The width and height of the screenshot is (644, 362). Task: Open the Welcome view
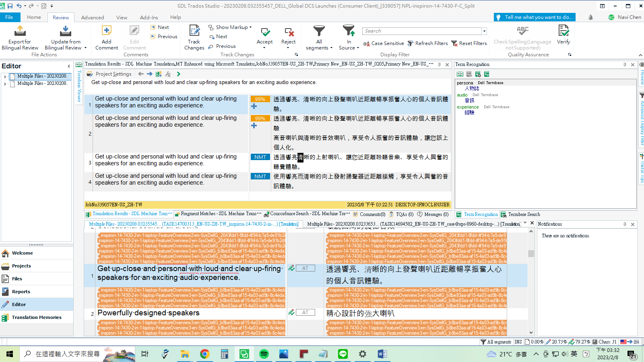pyautogui.click(x=37, y=253)
